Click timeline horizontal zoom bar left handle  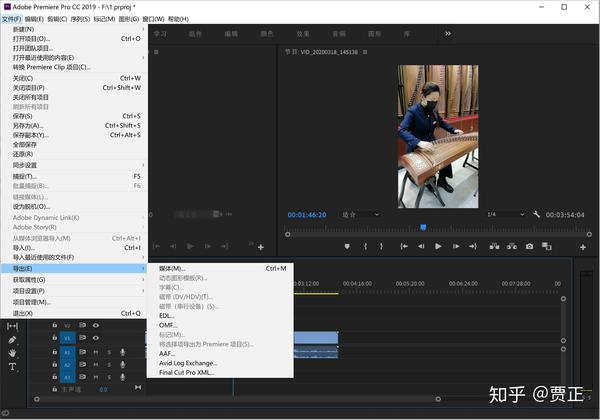click(37, 399)
